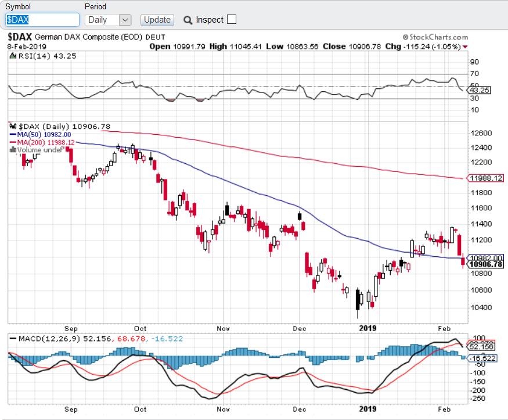508x420 pixels.
Task: Click the candlestick icon beside $DAX (Daily)
Action: click(x=13, y=127)
